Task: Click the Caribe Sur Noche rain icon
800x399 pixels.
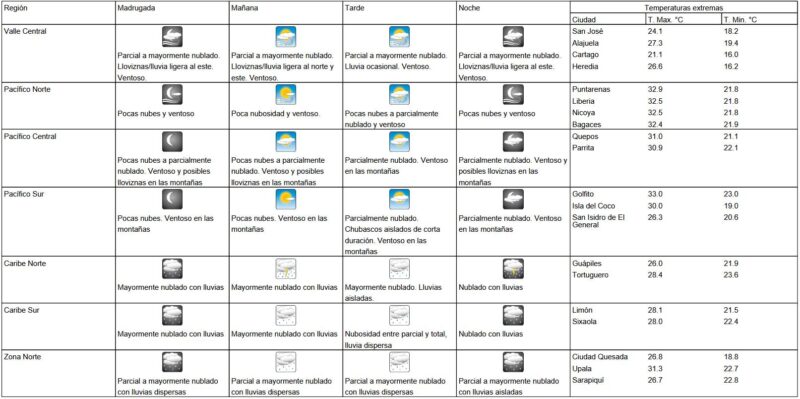Action: point(513,315)
